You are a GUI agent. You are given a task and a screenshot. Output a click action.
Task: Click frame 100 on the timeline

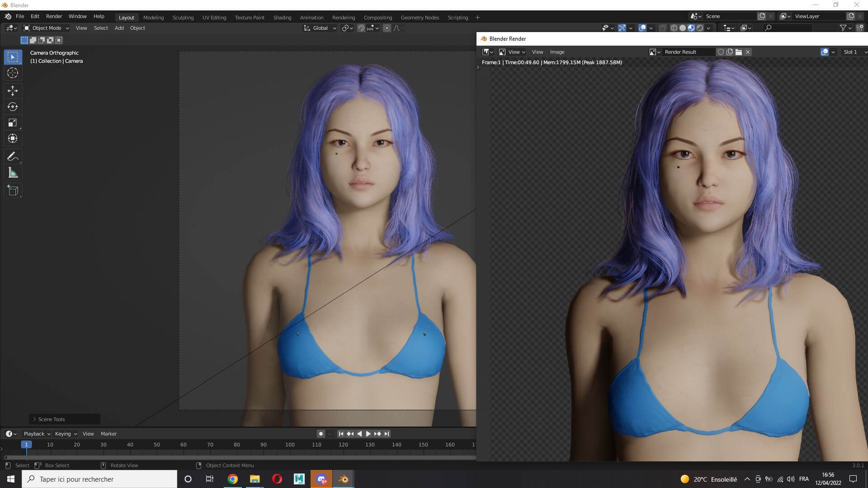click(x=290, y=445)
